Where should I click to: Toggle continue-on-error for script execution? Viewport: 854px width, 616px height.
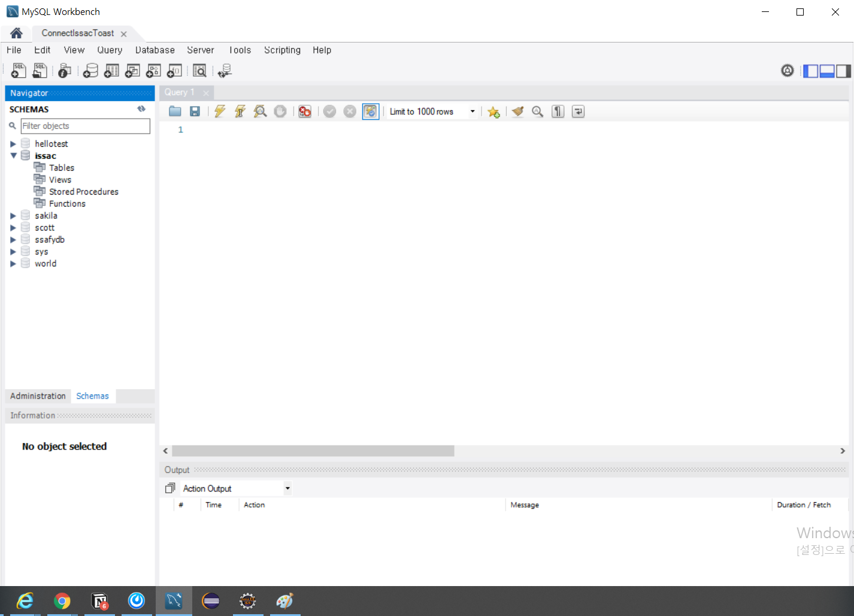305,111
